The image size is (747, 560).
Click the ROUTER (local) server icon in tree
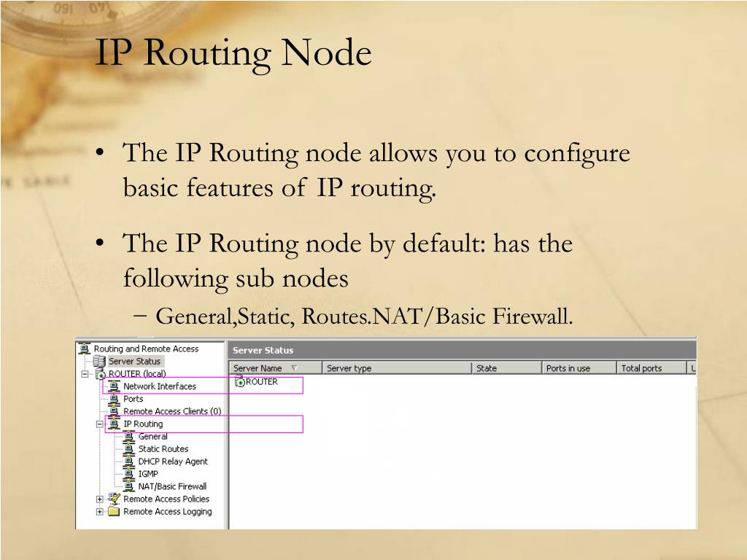tap(100, 374)
